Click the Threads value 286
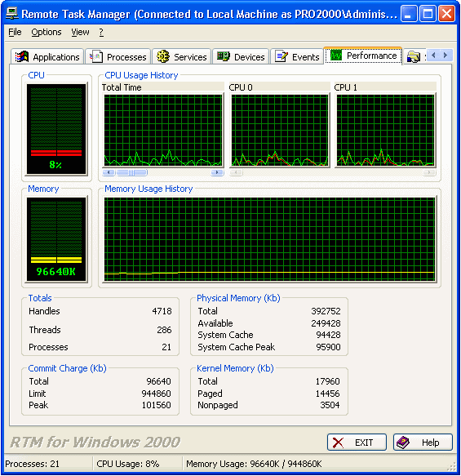Image resolution: width=461 pixels, height=476 pixels. (164, 330)
